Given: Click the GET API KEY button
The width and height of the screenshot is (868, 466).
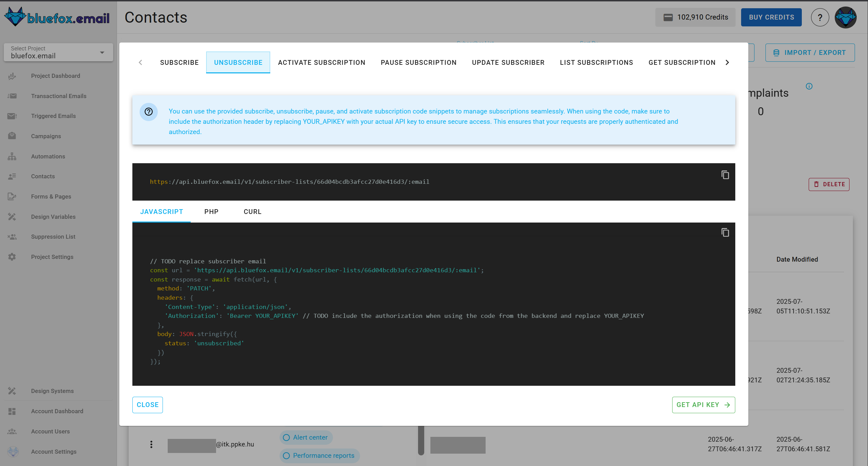Looking at the screenshot, I should click(x=703, y=405).
